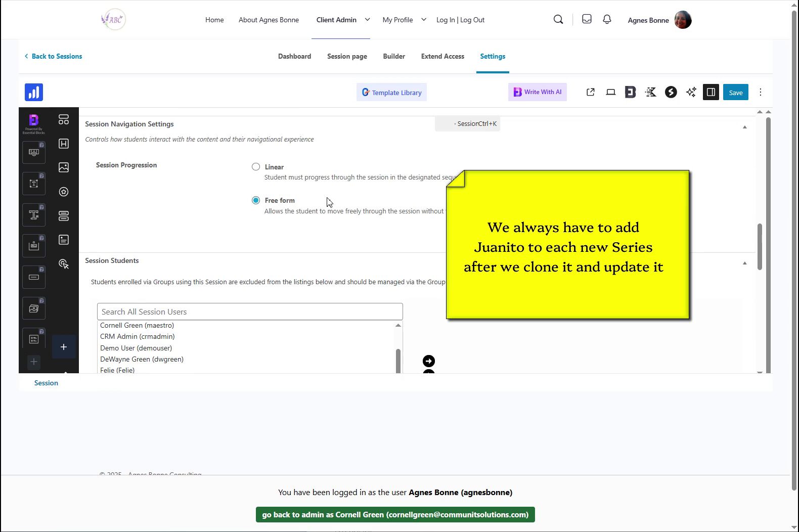Screen dimensions: 799x532
Task: Click the black arrow to add student
Action: point(428,361)
